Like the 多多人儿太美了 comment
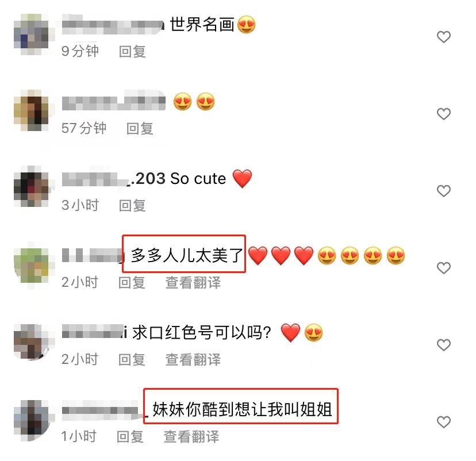The image size is (476, 461). [443, 268]
